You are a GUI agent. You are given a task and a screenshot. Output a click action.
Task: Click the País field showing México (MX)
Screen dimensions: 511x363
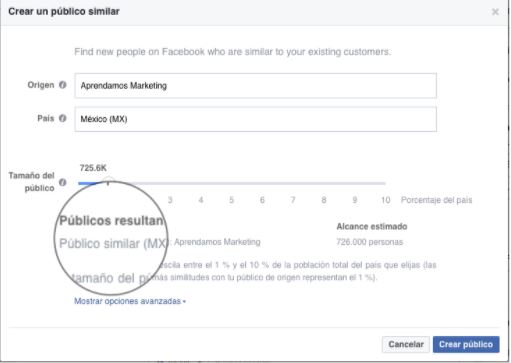coord(256,119)
